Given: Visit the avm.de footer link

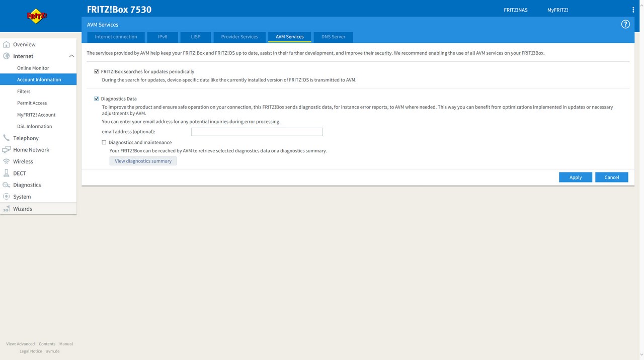Looking at the screenshot, I should click(53, 351).
